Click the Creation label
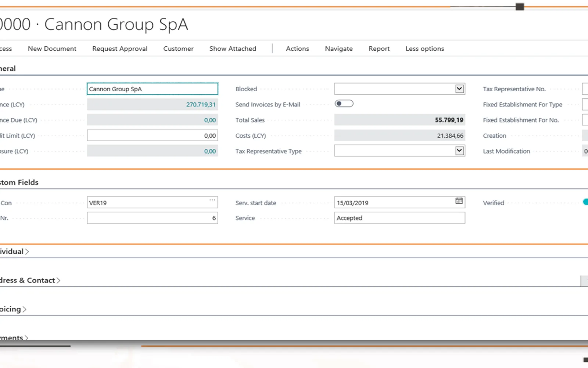Viewport: 588px width, 368px height. coord(494,136)
